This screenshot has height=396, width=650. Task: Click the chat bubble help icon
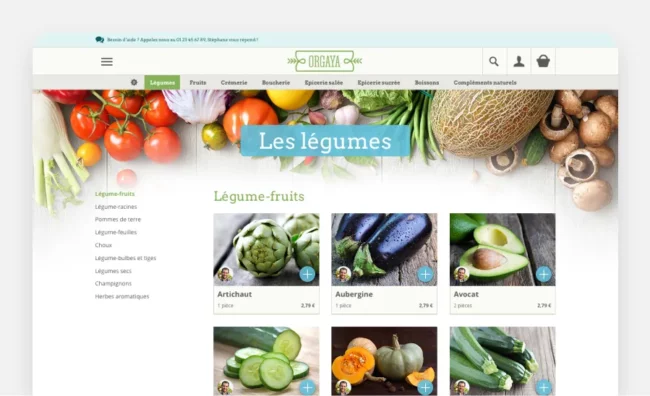(x=99, y=40)
